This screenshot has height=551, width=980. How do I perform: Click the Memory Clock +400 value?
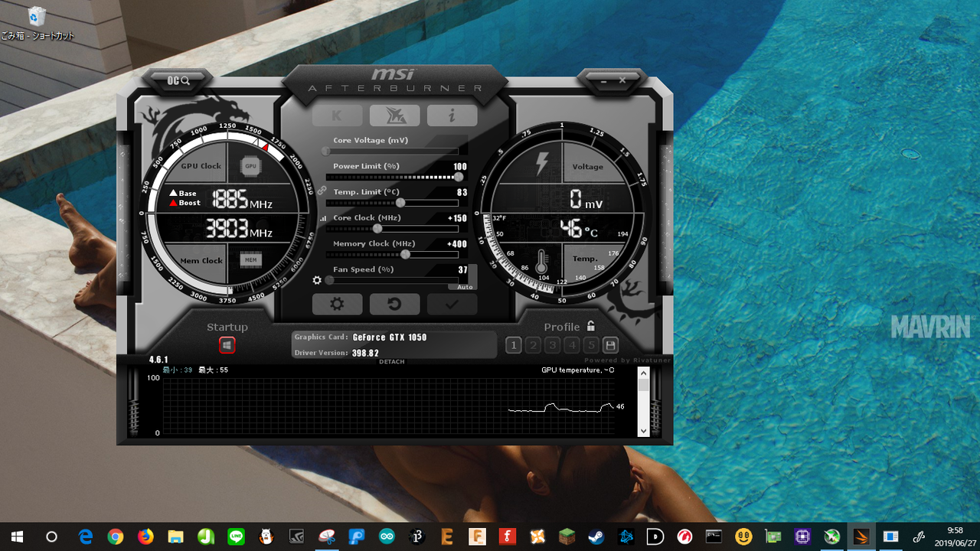457,244
